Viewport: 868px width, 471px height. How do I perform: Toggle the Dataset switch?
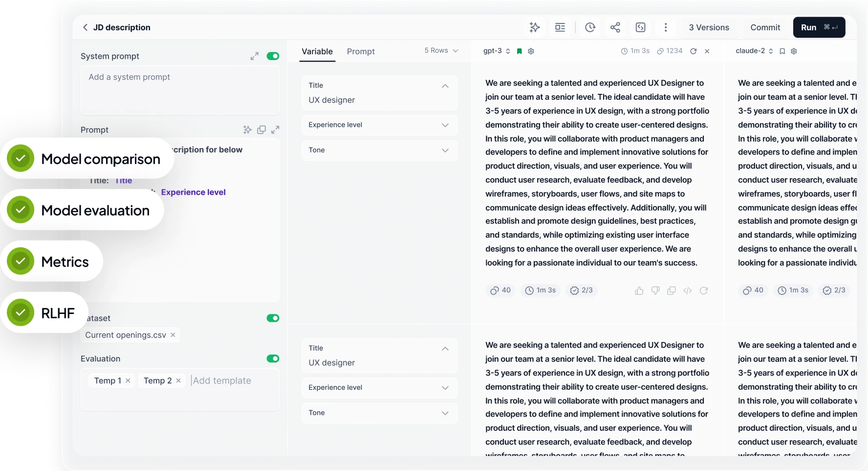point(273,318)
